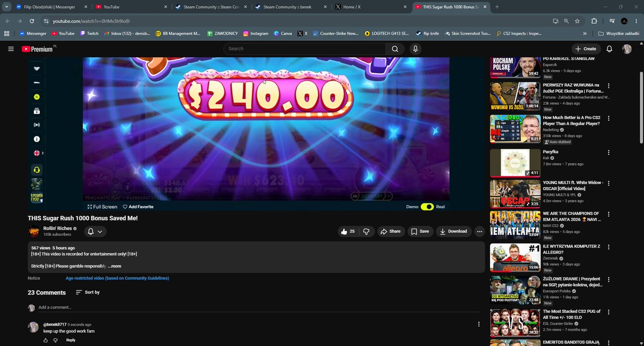Open the YouTube notifications bell
The image size is (644, 346).
609,49
